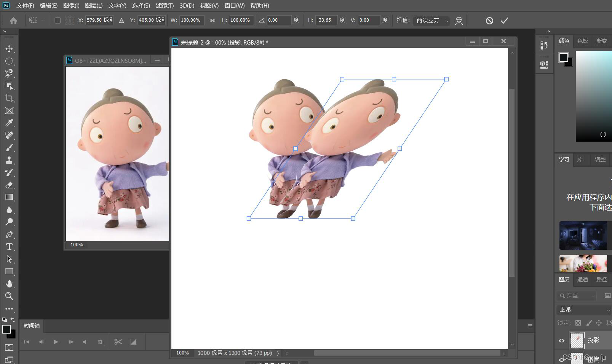The image size is (612, 364).
Task: Hide the 投影 layer
Action: [561, 340]
